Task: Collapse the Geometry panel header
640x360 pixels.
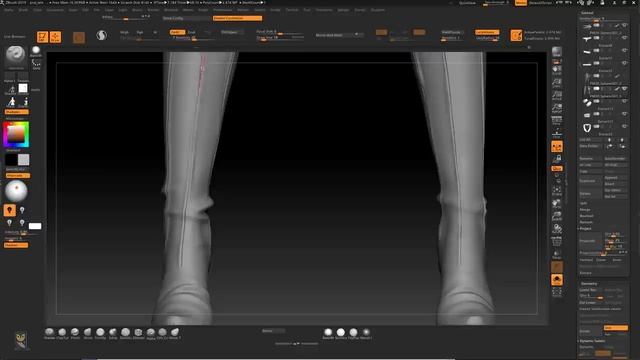Action: pos(588,284)
